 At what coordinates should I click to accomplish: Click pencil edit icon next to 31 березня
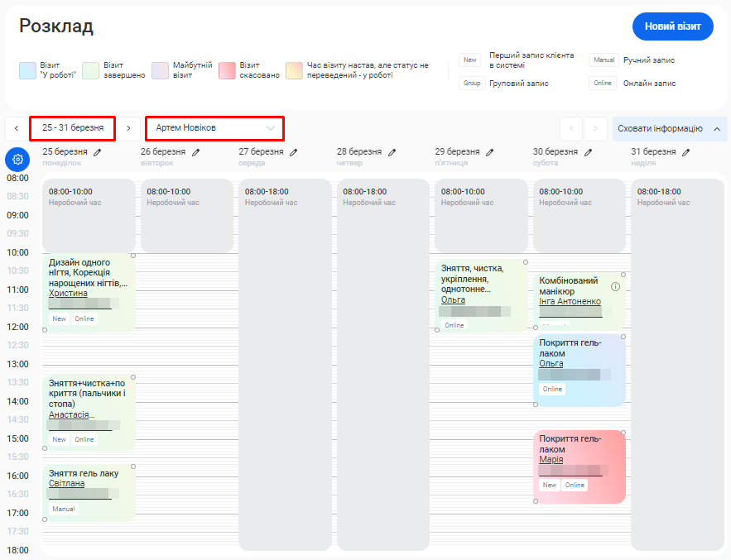tap(685, 152)
